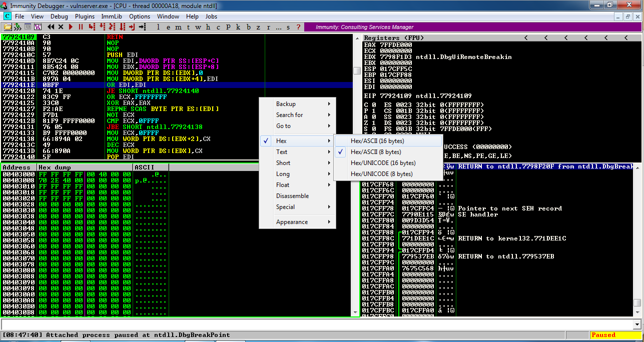This screenshot has height=342, width=644.
Task: Click the Close program X icon
Action: [x=61, y=27]
